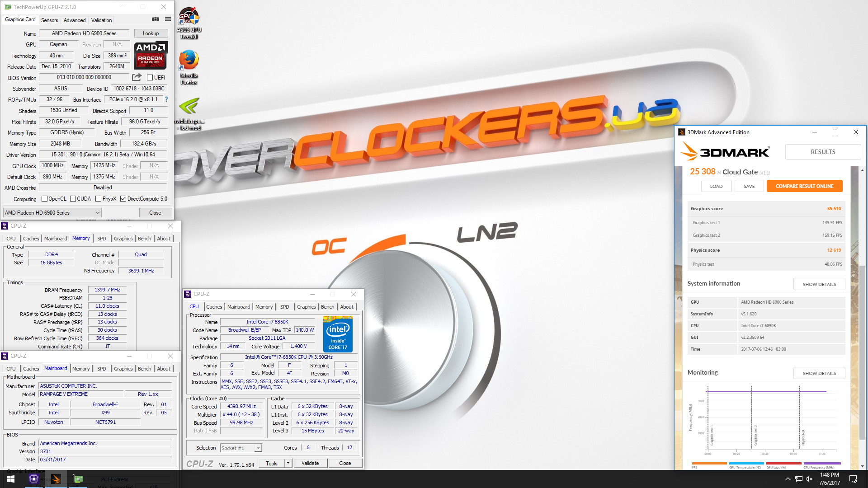868x488 pixels.
Task: Click COMPARE RESULT ONLINE in 3DMark
Action: tap(804, 186)
